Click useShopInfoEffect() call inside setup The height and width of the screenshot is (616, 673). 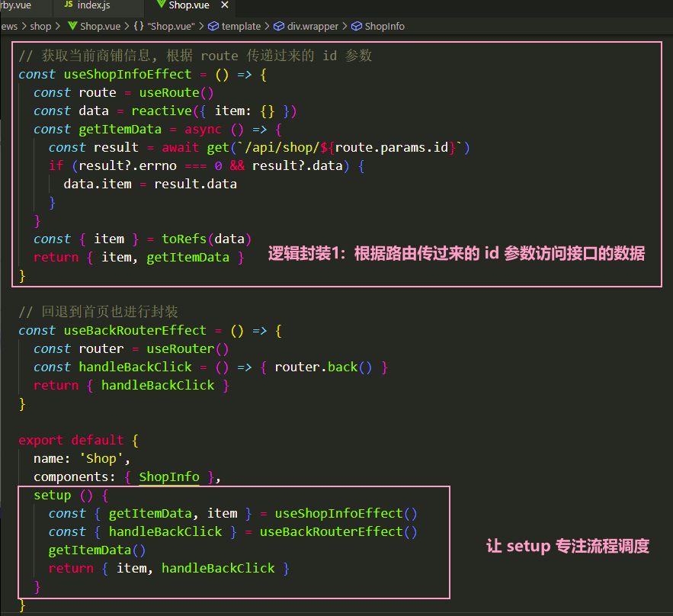(346, 513)
